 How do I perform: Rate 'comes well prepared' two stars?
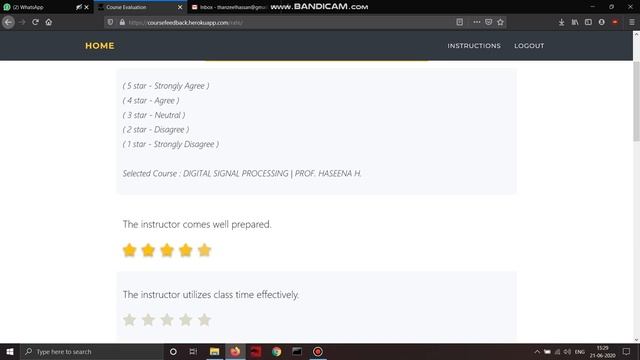pos(148,250)
